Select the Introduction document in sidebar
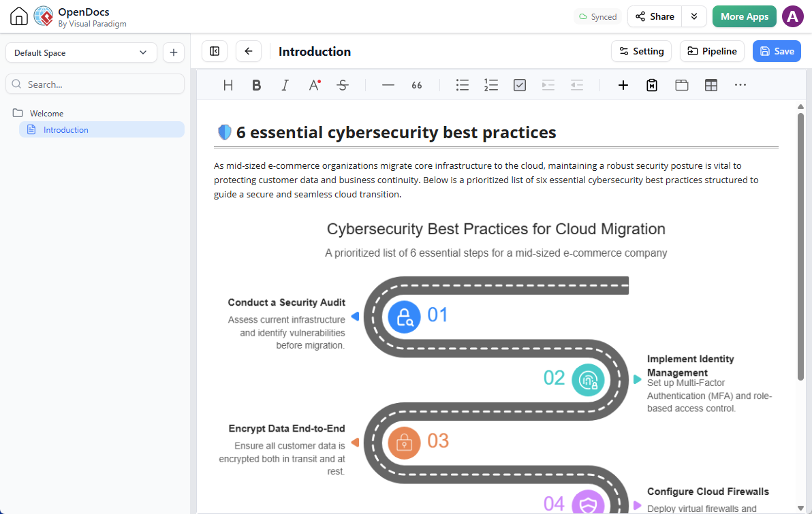 [x=102, y=129]
